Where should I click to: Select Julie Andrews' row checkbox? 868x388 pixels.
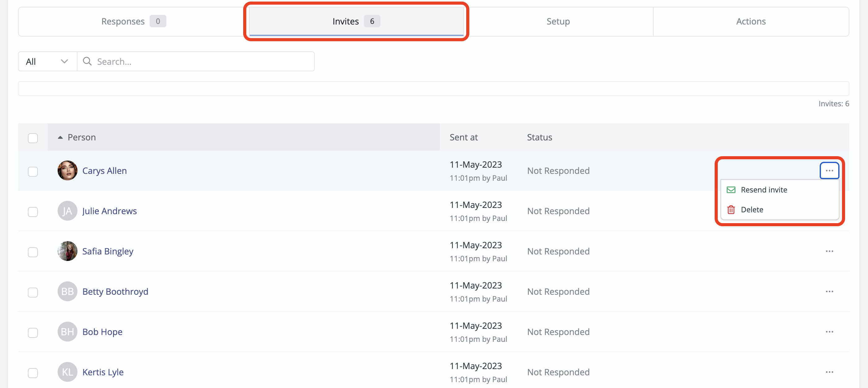click(33, 212)
